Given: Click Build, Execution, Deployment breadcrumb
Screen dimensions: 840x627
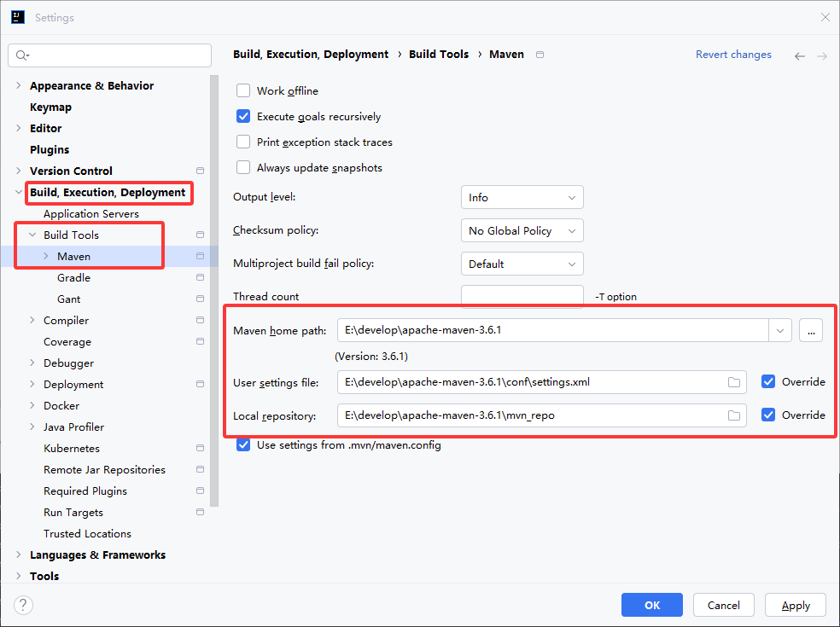Looking at the screenshot, I should pyautogui.click(x=311, y=54).
